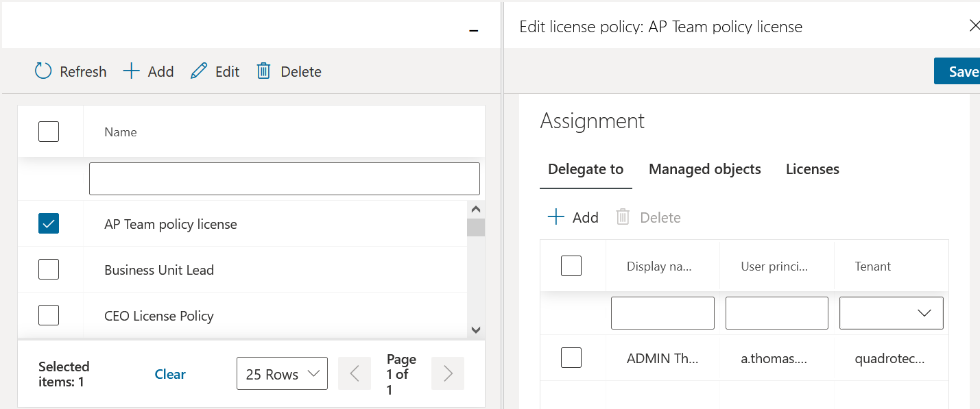
Task: Click the plus Add icon under Delegate to
Action: (x=555, y=217)
